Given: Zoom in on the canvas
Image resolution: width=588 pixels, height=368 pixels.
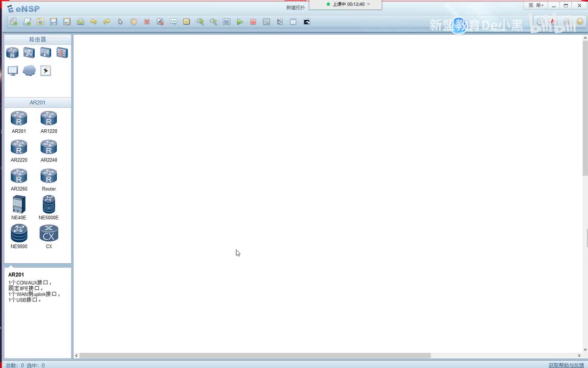Looking at the screenshot, I should click(x=200, y=22).
